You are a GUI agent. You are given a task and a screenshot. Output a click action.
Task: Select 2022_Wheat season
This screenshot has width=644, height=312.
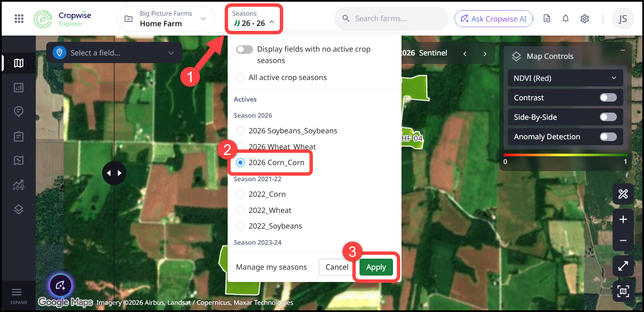[240, 210]
